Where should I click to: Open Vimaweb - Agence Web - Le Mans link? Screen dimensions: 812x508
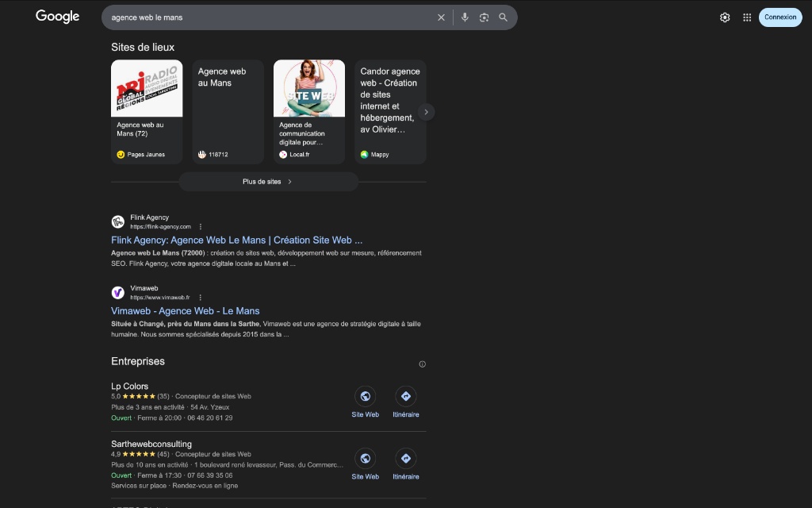tap(185, 311)
